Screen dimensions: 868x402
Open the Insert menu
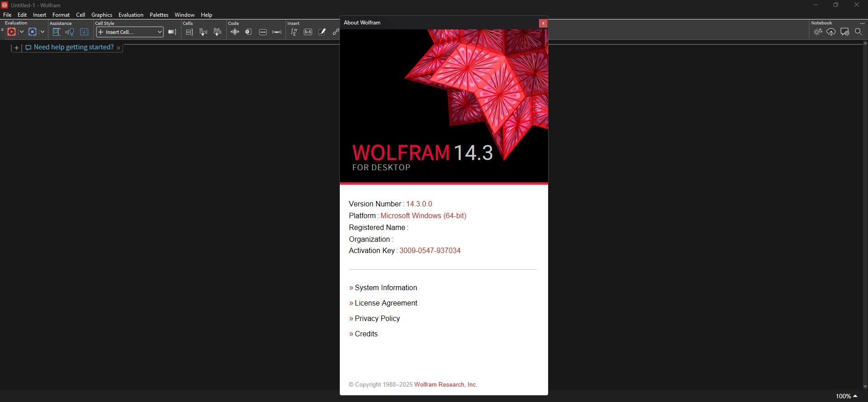click(40, 15)
